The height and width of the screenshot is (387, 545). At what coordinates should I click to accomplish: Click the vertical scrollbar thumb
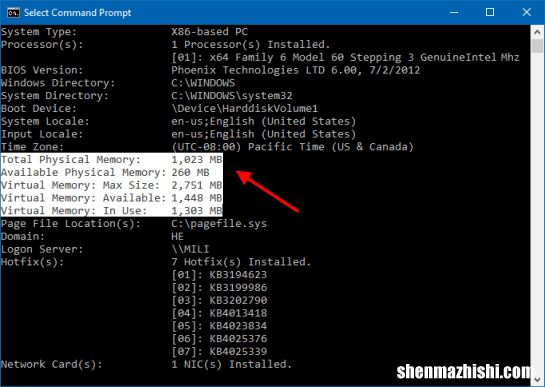point(537,46)
